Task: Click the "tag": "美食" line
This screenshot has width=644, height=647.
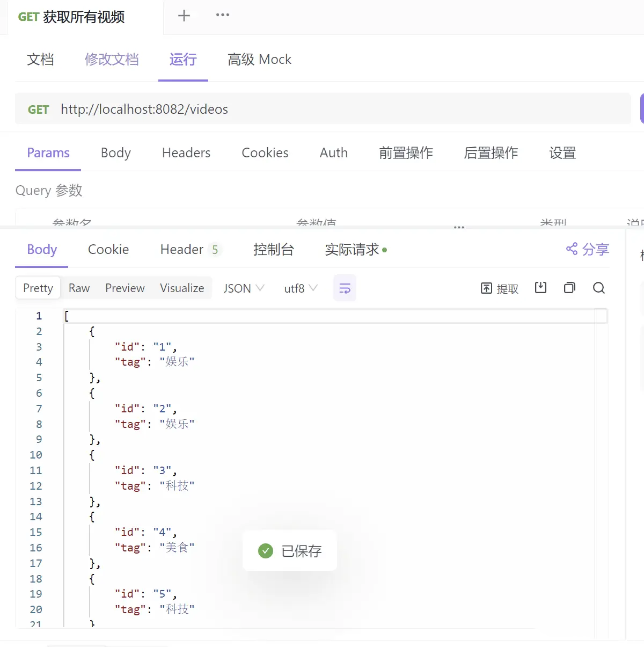Action: coord(155,548)
